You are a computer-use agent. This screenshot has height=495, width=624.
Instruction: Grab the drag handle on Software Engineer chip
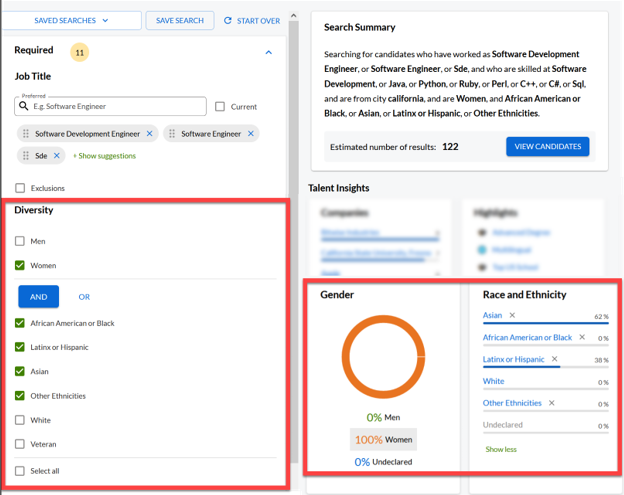pyautogui.click(x=172, y=134)
